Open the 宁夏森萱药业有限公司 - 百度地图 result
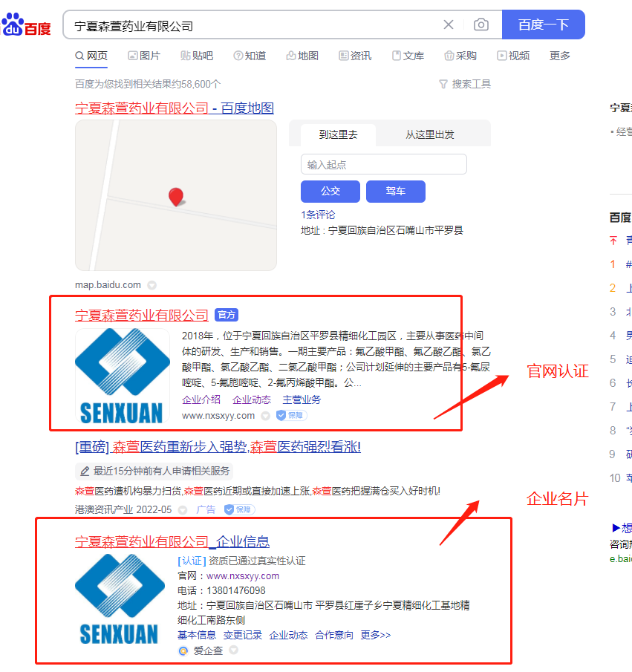This screenshot has width=632, height=672. click(x=175, y=108)
